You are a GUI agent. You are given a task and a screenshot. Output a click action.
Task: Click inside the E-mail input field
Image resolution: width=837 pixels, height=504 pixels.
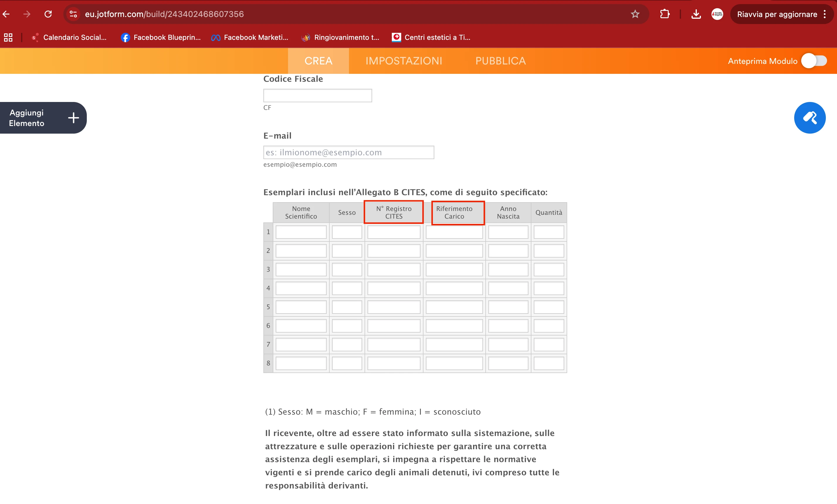(x=348, y=152)
